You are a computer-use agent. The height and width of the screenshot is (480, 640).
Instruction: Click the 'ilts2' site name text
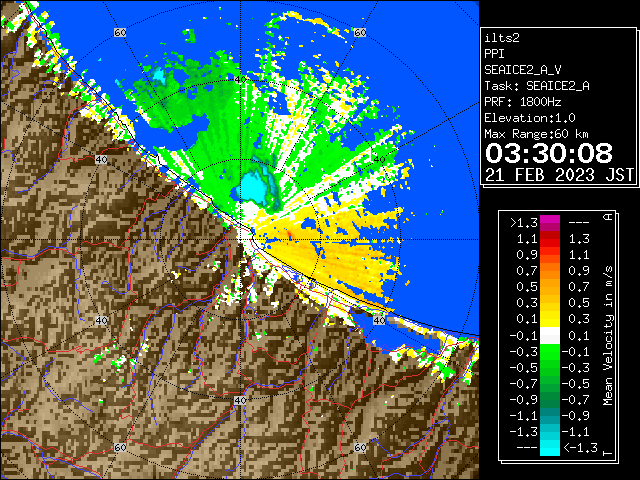[502, 38]
